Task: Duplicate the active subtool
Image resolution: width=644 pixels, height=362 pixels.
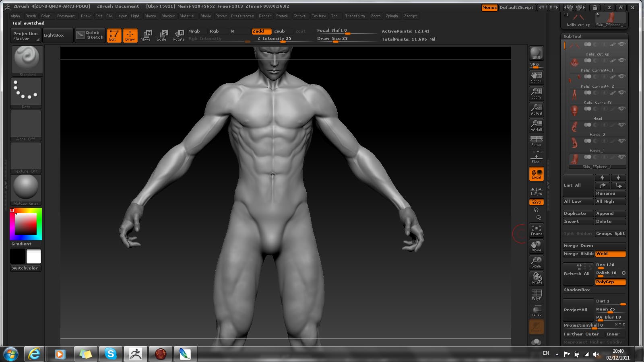Action: coord(577,213)
